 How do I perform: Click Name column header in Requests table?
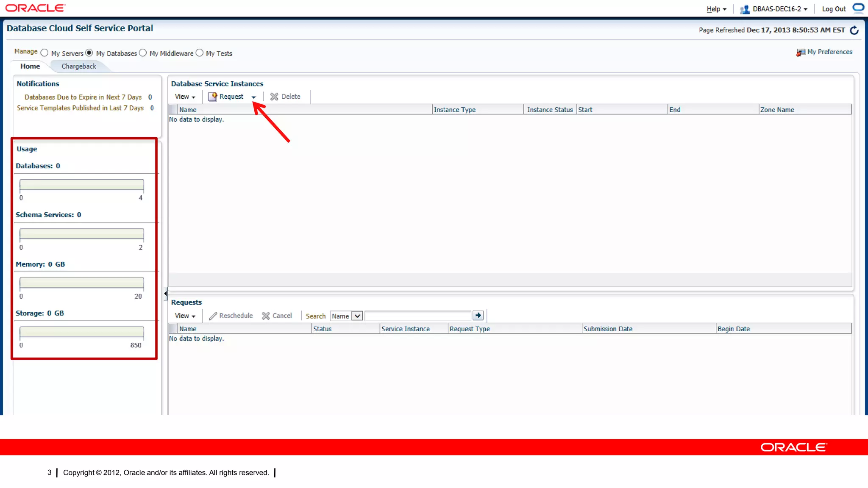click(245, 329)
